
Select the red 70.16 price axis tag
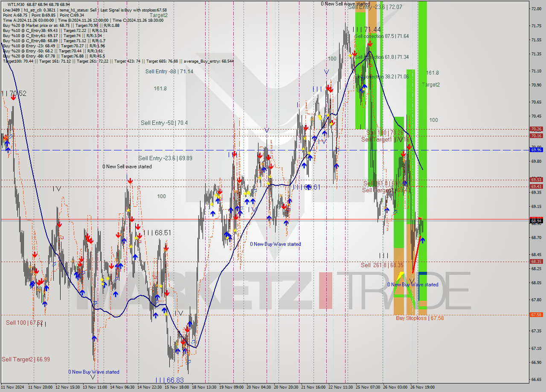[536, 136]
